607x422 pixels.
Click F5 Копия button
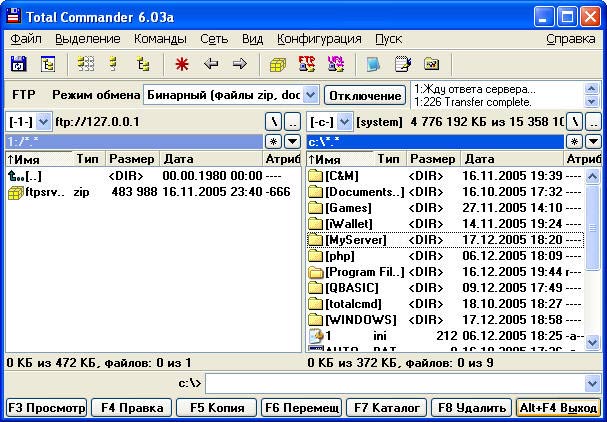[x=216, y=408]
